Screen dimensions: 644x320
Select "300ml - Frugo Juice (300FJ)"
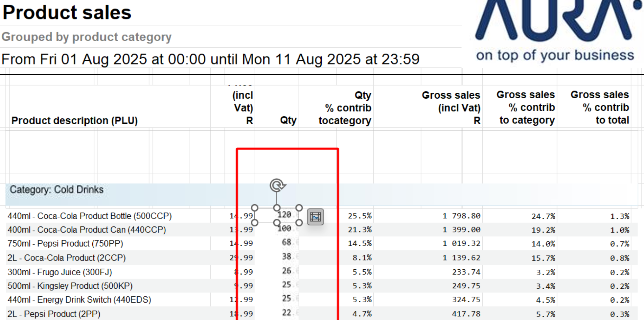point(60,272)
